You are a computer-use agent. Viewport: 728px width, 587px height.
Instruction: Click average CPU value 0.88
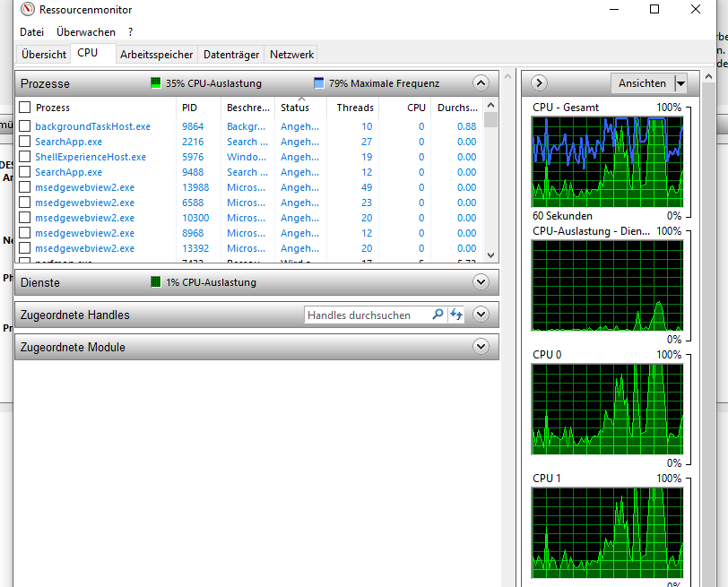tap(466, 126)
